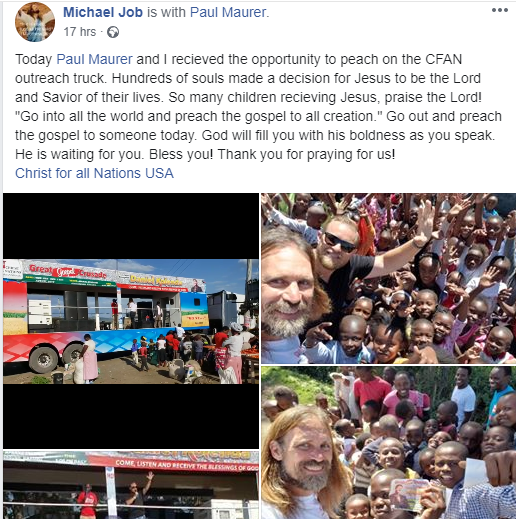Click Paul Maurer mention in post body
The width and height of the screenshot is (516, 519).
point(94,59)
